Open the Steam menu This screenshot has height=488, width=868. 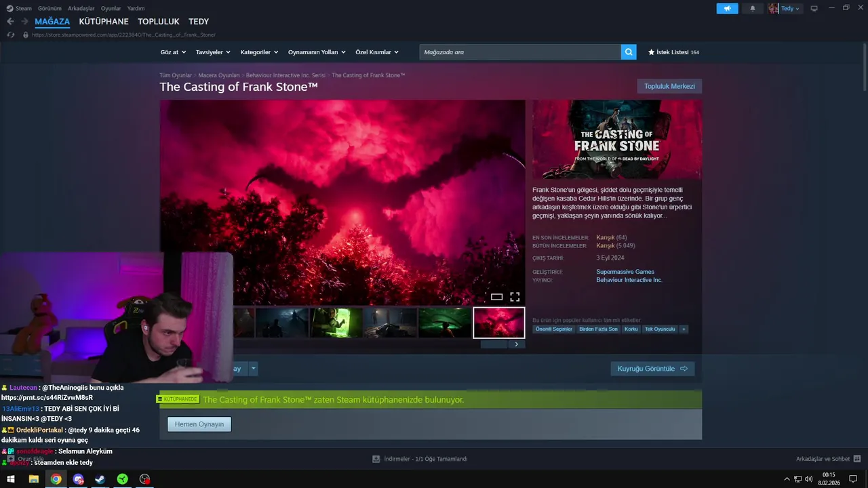[24, 8]
